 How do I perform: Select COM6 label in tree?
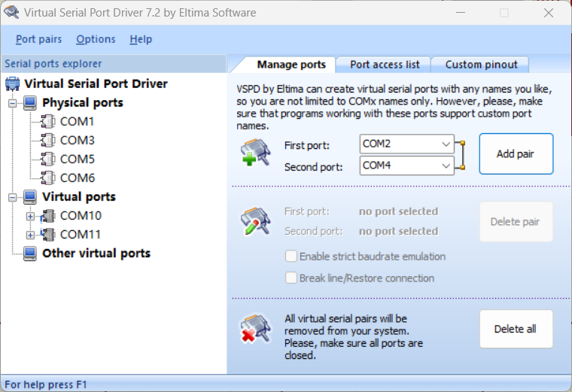click(x=77, y=178)
